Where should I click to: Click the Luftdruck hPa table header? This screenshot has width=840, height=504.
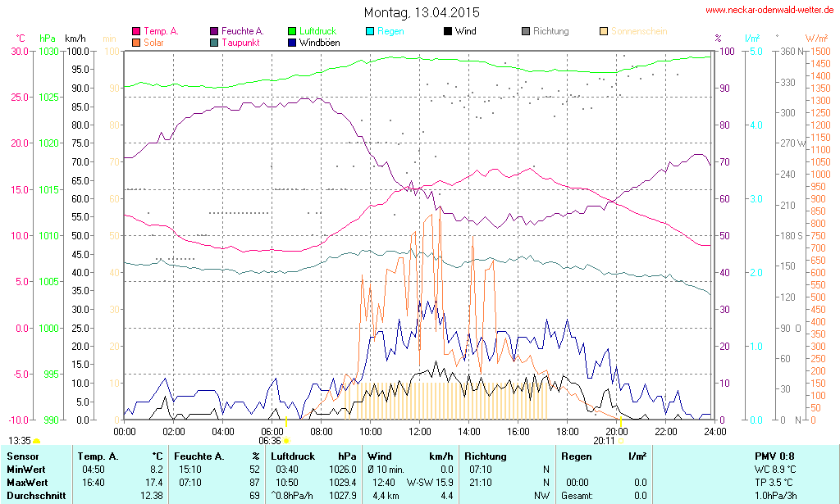click(313, 456)
